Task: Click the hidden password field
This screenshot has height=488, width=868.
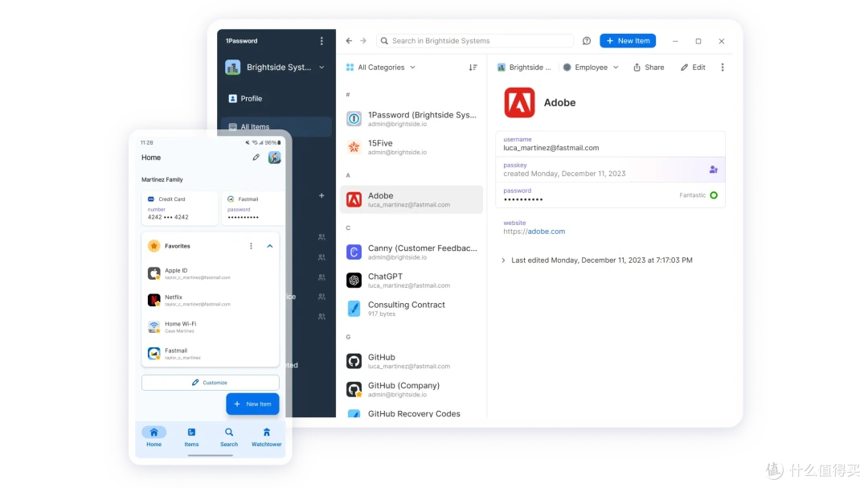Action: pyautogui.click(x=610, y=195)
